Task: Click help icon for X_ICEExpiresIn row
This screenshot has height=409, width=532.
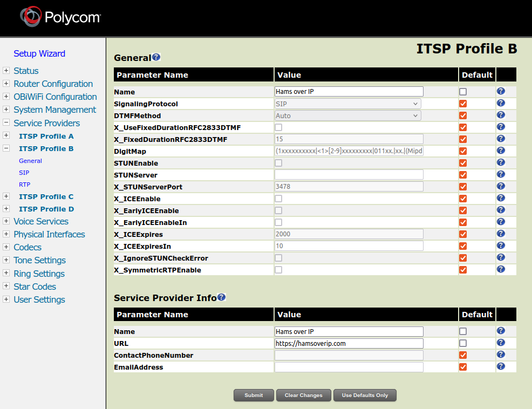Action: click(501, 246)
